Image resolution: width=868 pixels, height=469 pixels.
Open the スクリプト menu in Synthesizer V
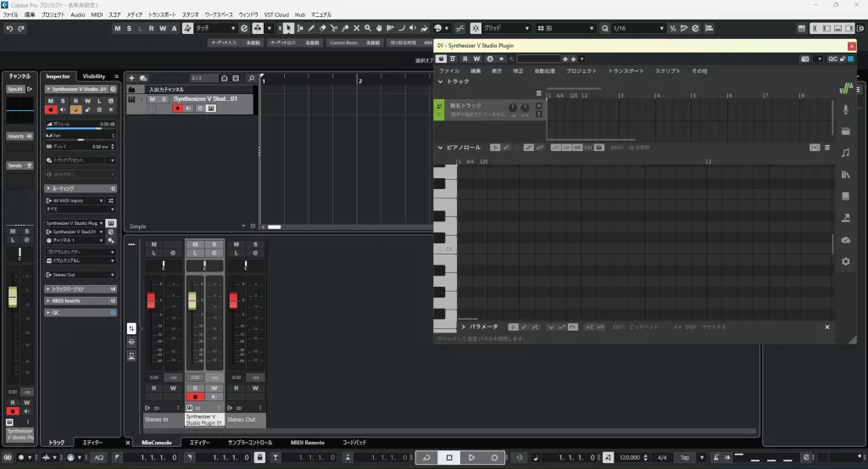coord(668,71)
